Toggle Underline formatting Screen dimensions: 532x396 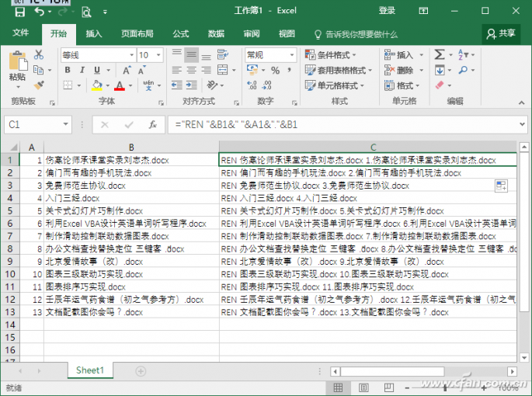pyautogui.click(x=97, y=70)
